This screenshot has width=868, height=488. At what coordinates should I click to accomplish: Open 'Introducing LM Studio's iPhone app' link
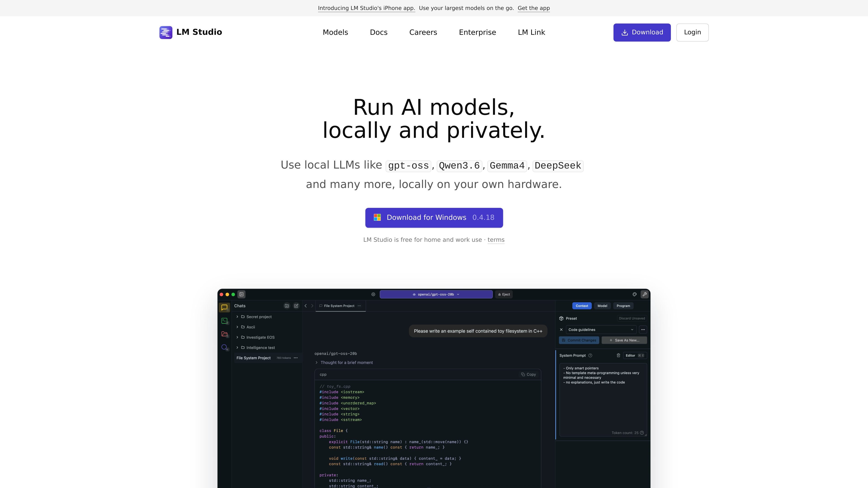coord(367,8)
